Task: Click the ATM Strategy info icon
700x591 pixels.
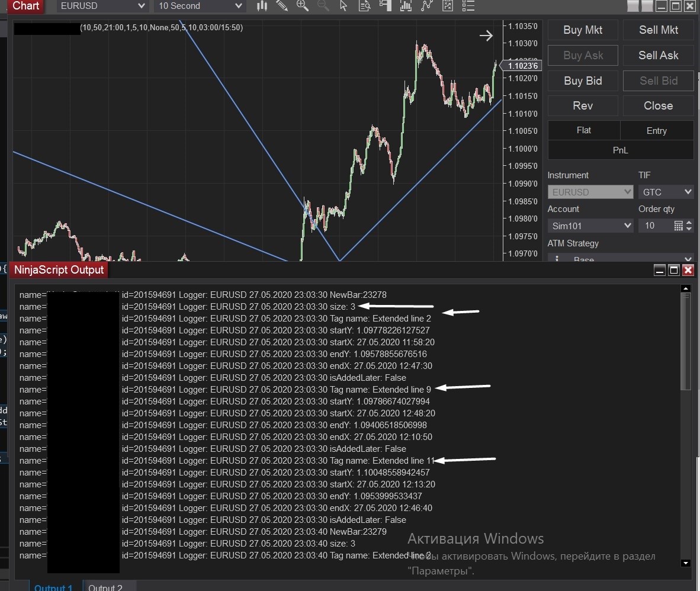Action: click(556, 259)
